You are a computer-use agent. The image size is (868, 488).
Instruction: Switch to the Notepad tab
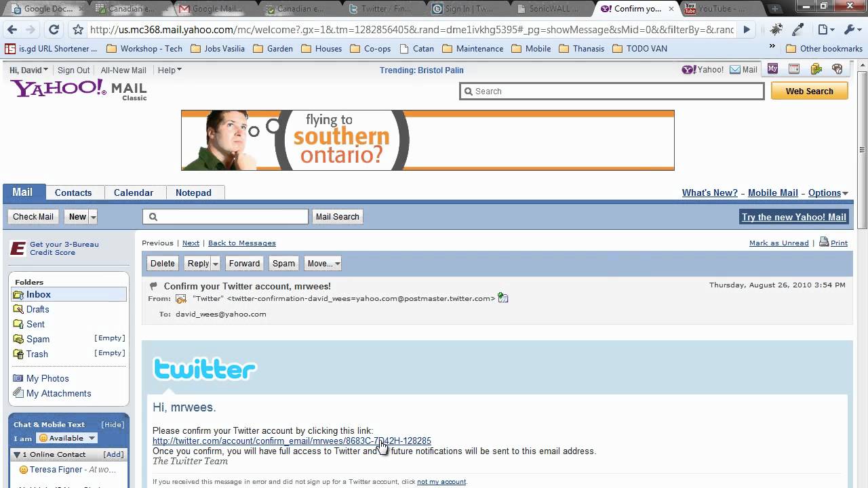coord(193,192)
